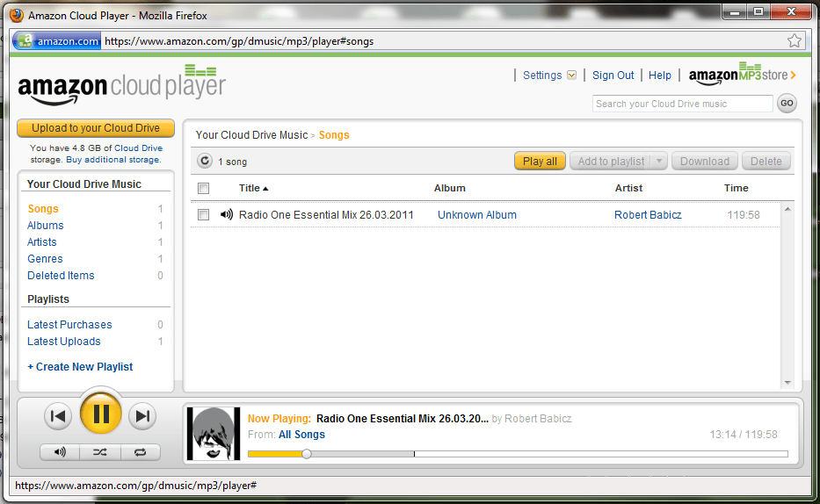
Task: Open Unknown Album link in song row
Action: tap(477, 214)
